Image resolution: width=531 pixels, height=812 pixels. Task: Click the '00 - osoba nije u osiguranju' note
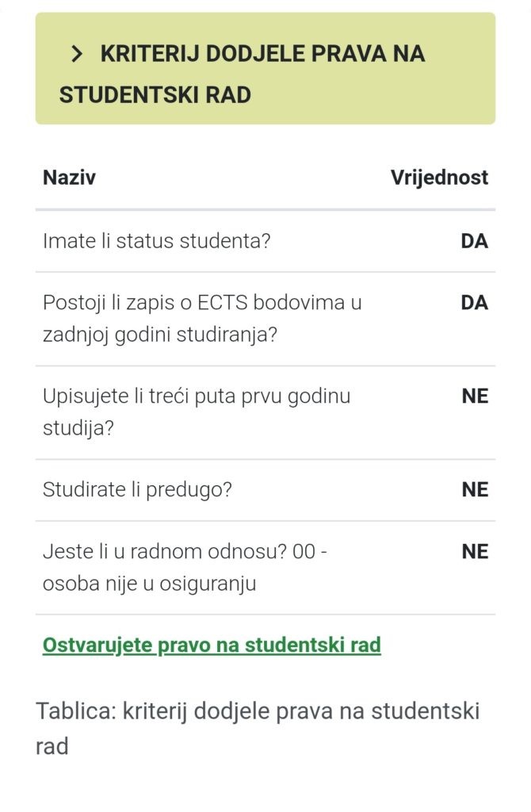coord(151,584)
